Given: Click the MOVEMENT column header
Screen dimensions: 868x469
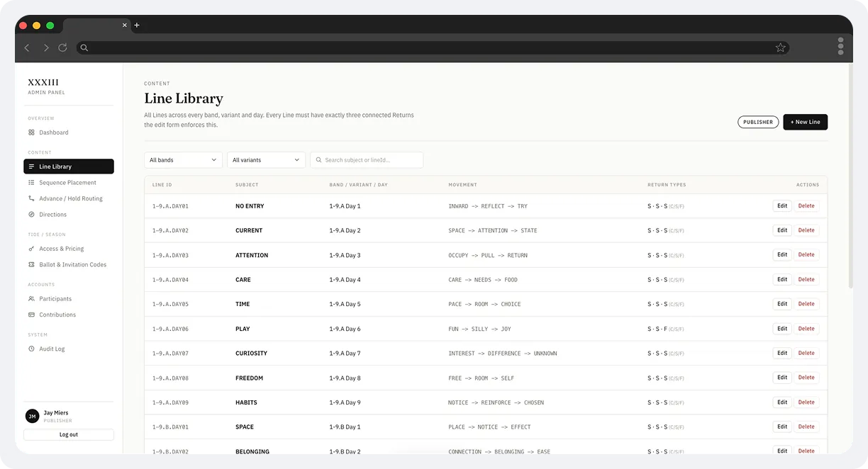Looking at the screenshot, I should click(x=462, y=185).
